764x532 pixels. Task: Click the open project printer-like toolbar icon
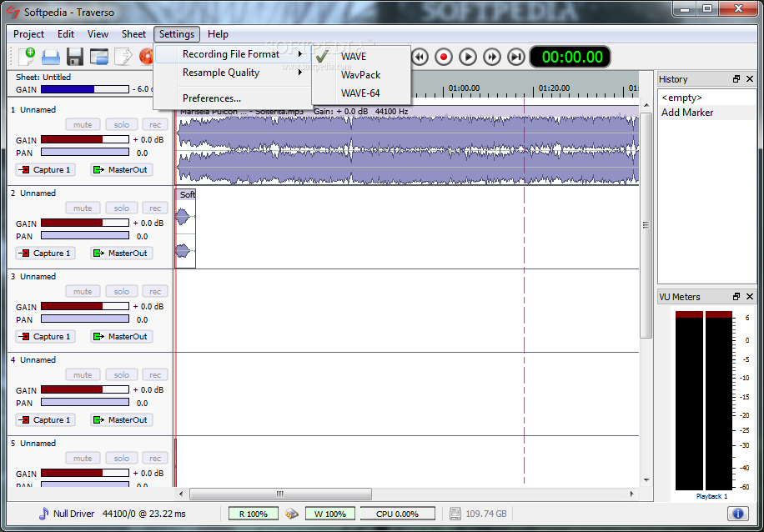tap(51, 57)
